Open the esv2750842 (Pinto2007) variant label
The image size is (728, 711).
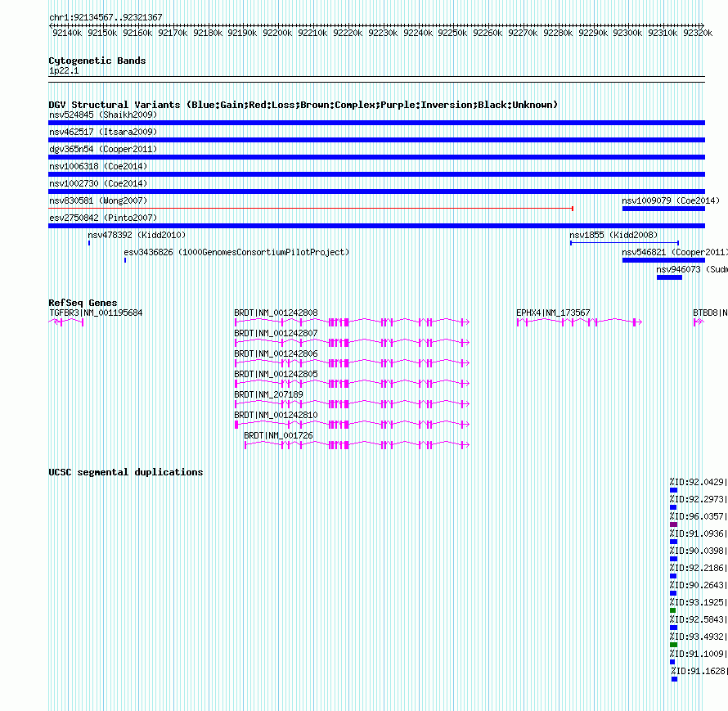(103, 218)
